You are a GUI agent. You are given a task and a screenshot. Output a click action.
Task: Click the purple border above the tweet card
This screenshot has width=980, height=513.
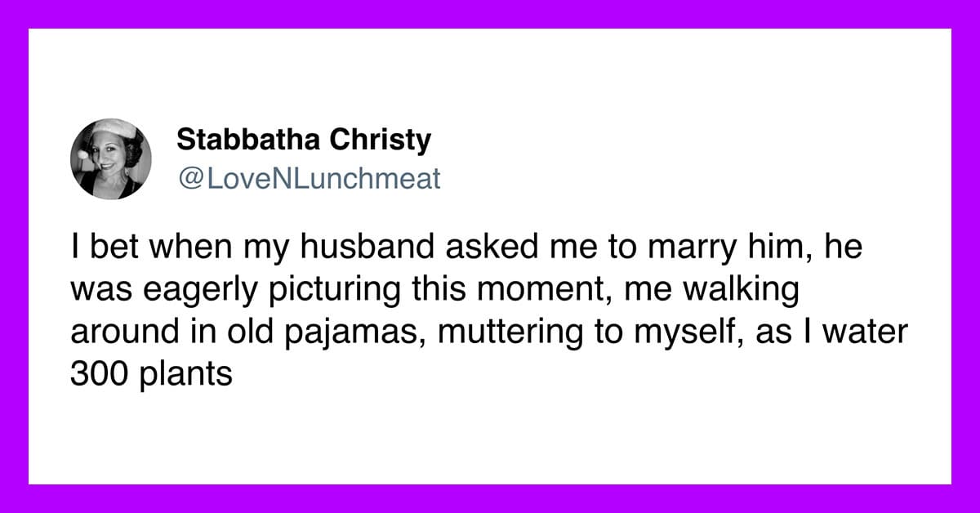(x=490, y=14)
